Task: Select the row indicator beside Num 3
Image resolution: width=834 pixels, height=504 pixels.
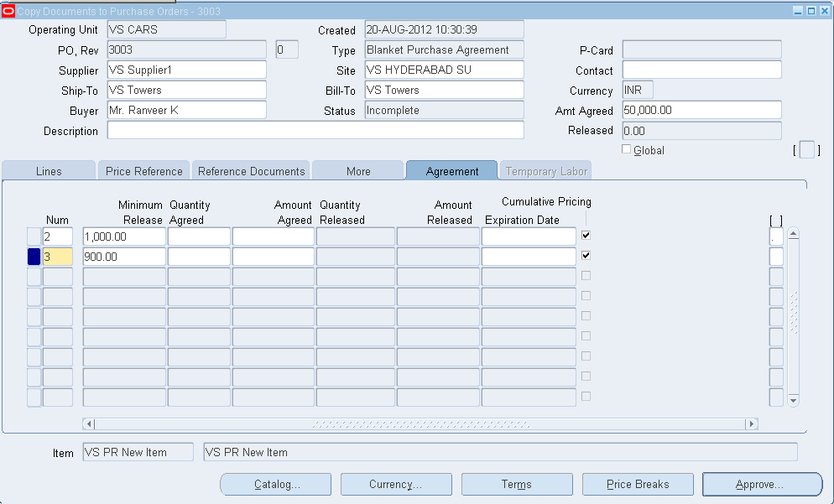Action: pyautogui.click(x=33, y=257)
